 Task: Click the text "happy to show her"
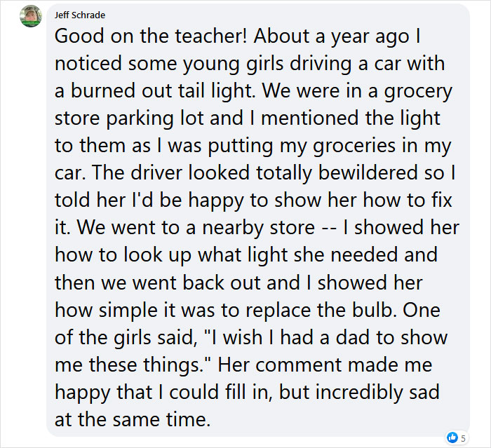pos(272,201)
